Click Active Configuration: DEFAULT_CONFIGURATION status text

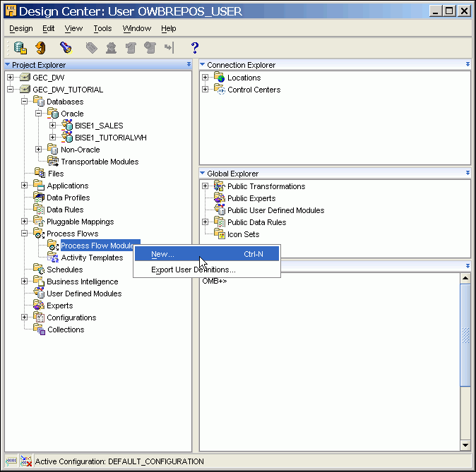pyautogui.click(x=119, y=461)
